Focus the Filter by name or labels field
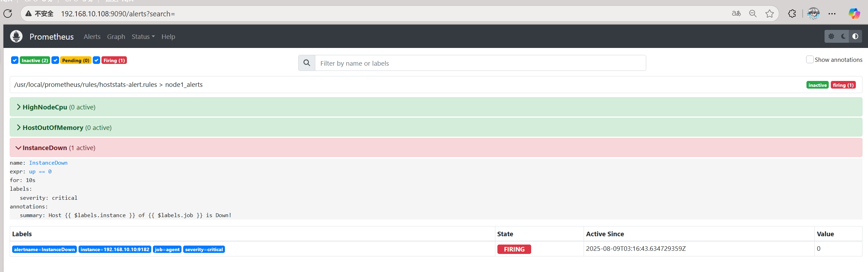Image resolution: width=868 pixels, height=272 pixels. click(480, 63)
